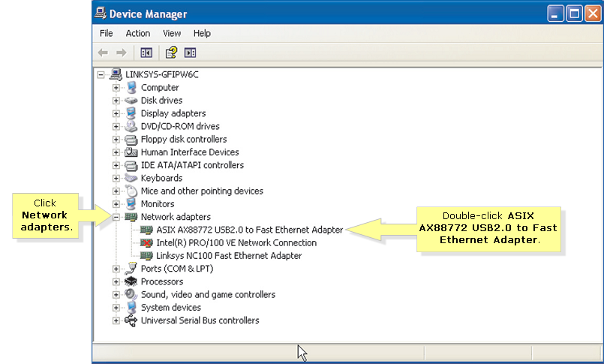604x364 pixels.
Task: Select the Processors label
Action: point(162,281)
